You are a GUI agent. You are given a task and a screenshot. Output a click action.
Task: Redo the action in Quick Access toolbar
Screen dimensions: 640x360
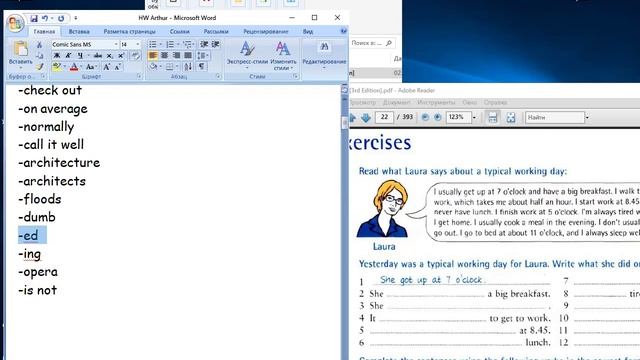tap(61, 18)
